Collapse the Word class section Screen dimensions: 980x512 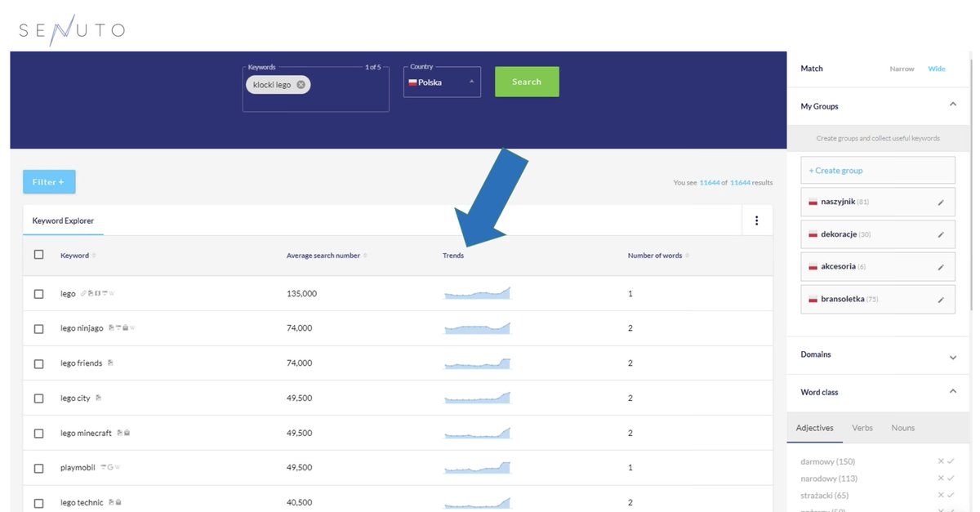[x=952, y=391]
